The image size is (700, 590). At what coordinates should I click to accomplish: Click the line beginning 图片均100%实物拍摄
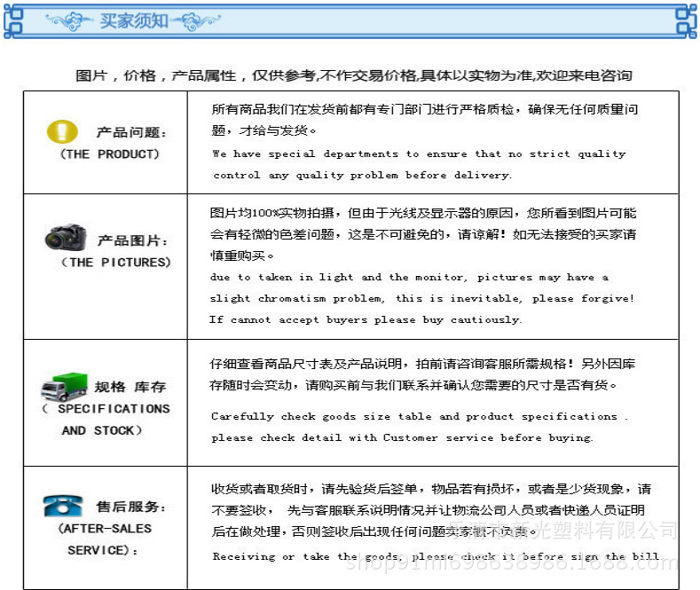(x=423, y=213)
